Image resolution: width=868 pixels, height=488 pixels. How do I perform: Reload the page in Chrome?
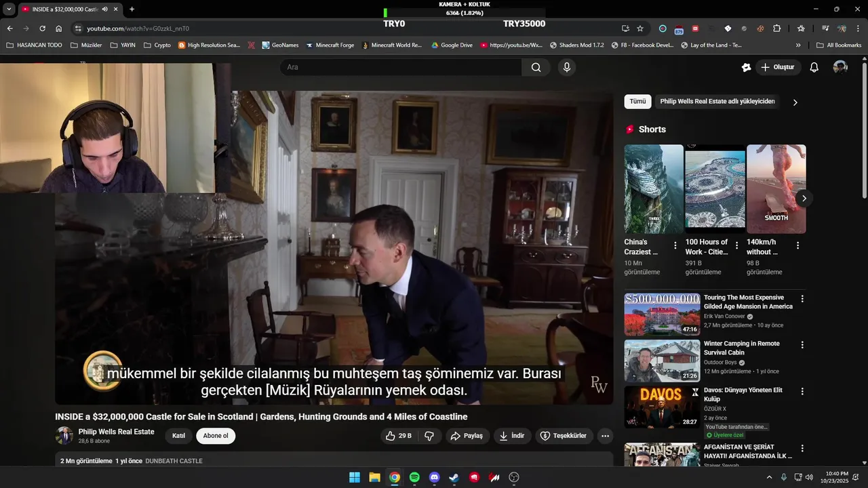42,28
